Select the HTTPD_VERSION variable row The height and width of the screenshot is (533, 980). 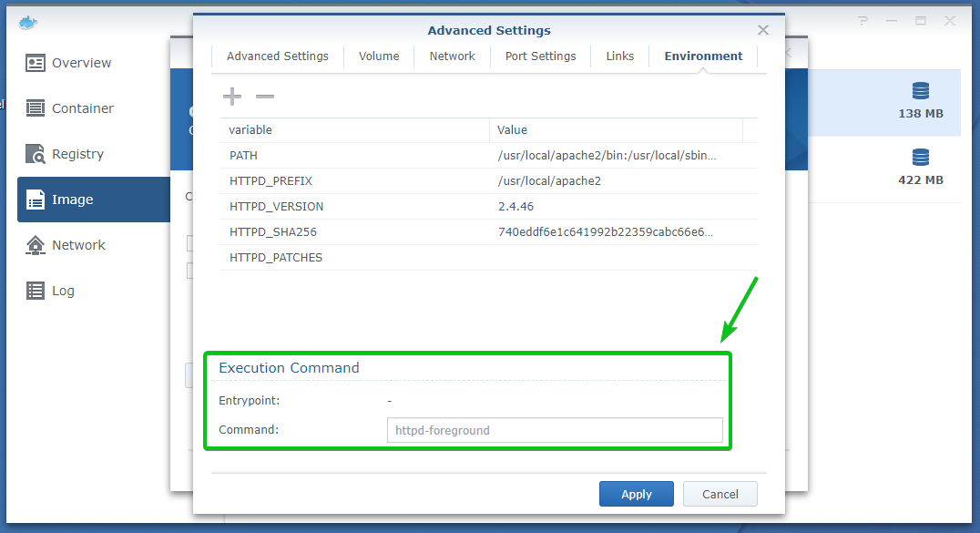(x=276, y=207)
